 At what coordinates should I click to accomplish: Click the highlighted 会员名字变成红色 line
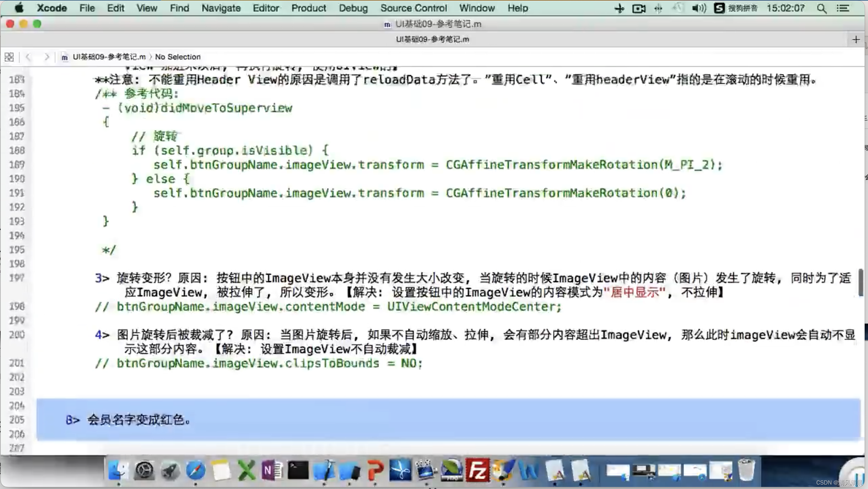(x=448, y=420)
